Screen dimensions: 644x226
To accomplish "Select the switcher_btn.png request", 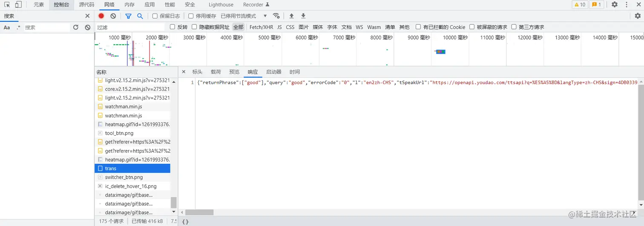I will pos(132,177).
